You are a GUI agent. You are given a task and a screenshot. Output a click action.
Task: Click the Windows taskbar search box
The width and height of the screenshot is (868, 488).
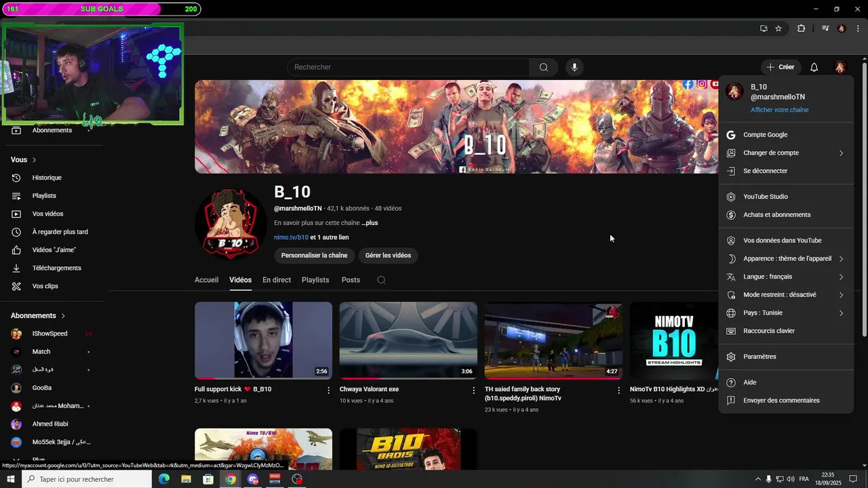point(87,479)
